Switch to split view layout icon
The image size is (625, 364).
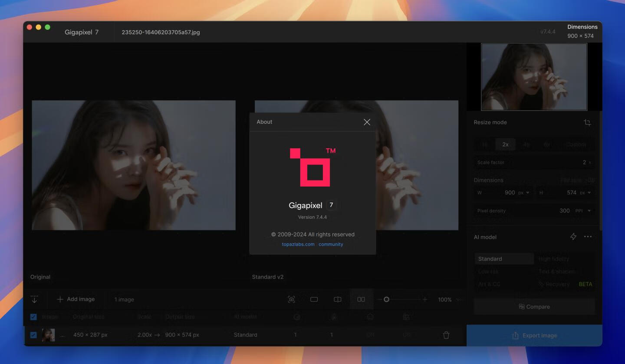[337, 299]
